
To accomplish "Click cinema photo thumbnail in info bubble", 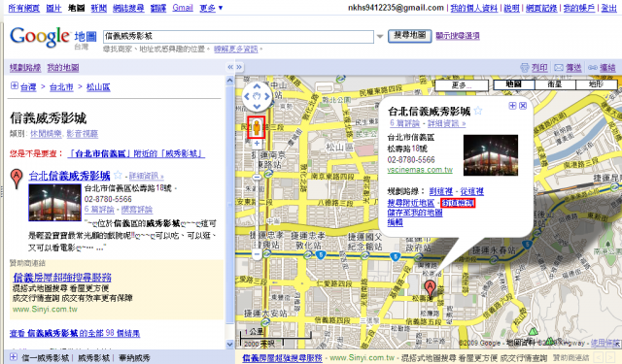I will [x=491, y=155].
